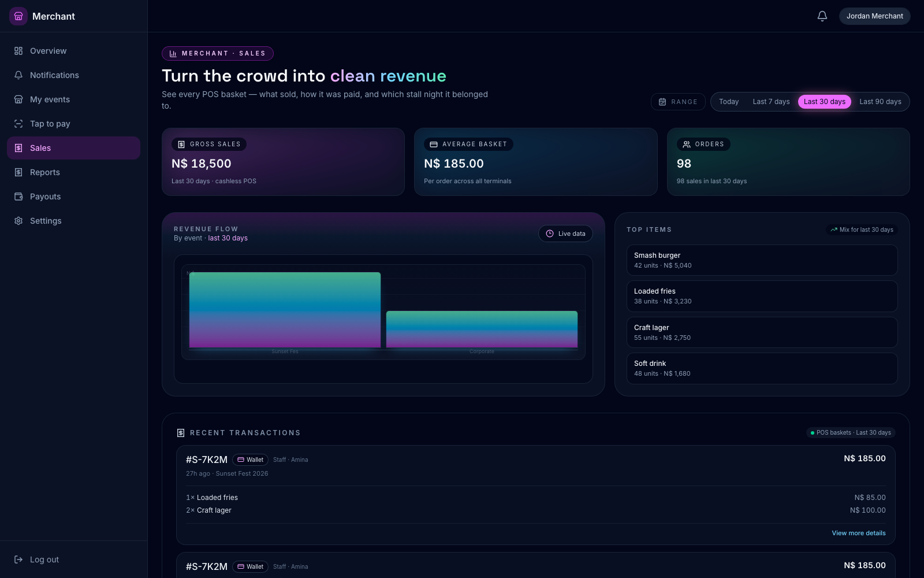Click the calendar icon beside Range
924x578 pixels.
(662, 102)
